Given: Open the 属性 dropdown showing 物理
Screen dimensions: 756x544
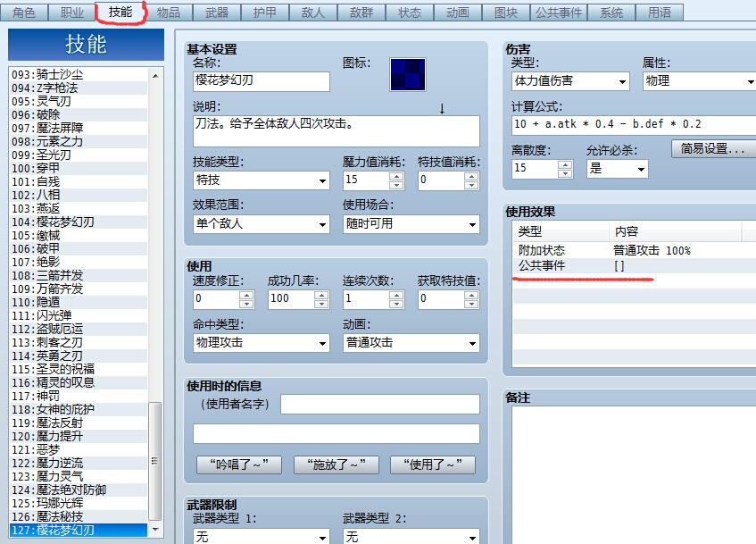Looking at the screenshot, I should click(699, 81).
